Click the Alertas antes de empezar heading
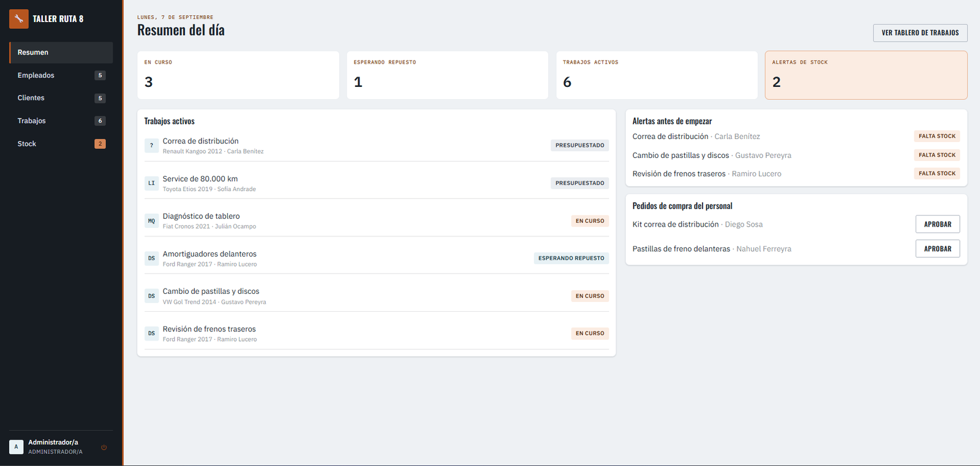 672,121
